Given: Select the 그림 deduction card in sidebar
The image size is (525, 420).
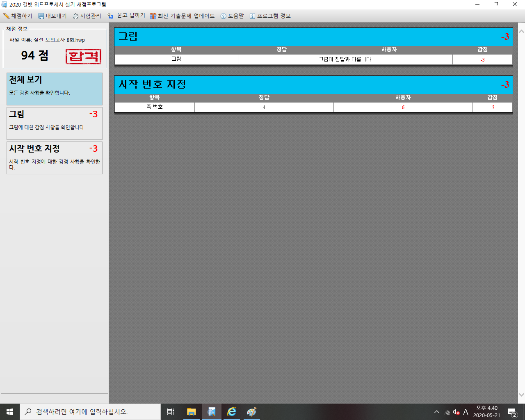Looking at the screenshot, I should [x=55, y=123].
